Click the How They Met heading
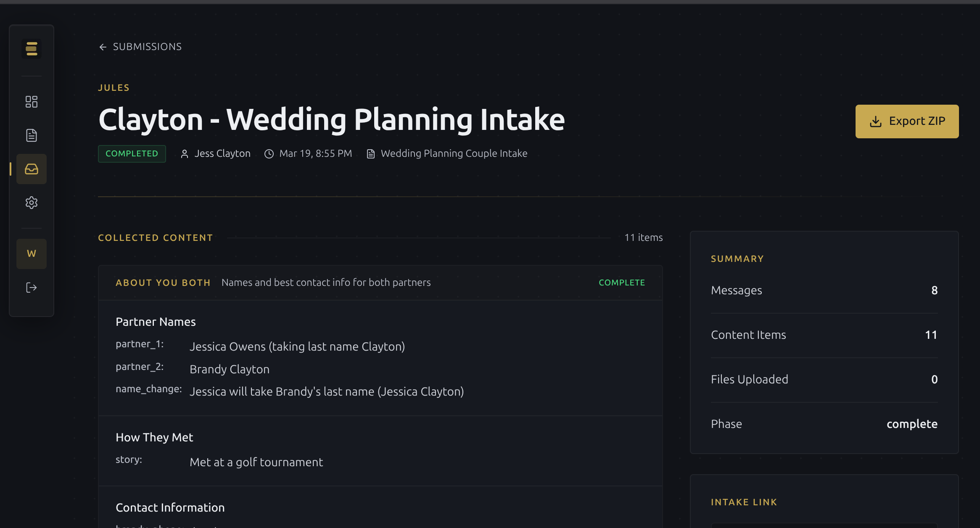The image size is (980, 528). coord(154,437)
